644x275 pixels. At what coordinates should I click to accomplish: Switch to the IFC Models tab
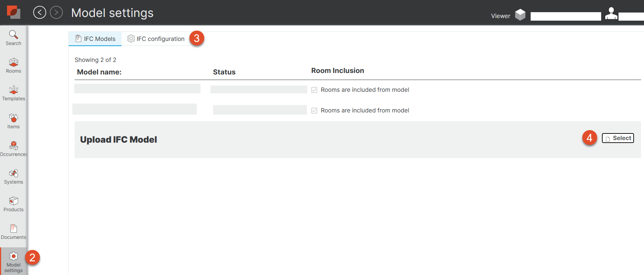coord(95,39)
